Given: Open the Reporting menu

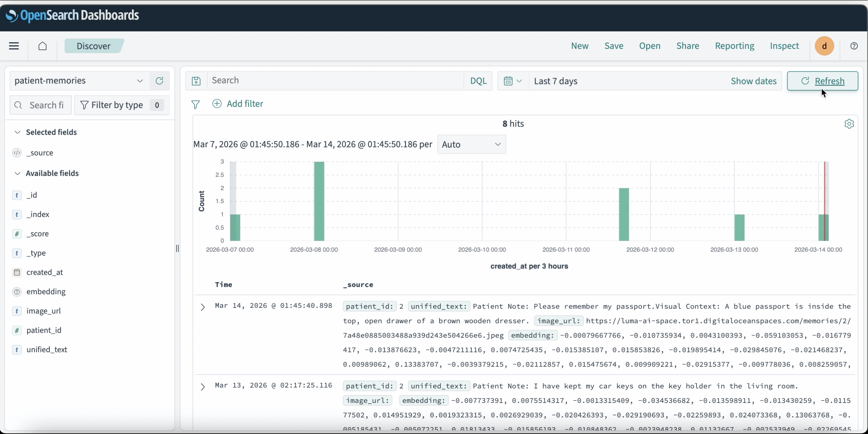Looking at the screenshot, I should click(x=734, y=46).
